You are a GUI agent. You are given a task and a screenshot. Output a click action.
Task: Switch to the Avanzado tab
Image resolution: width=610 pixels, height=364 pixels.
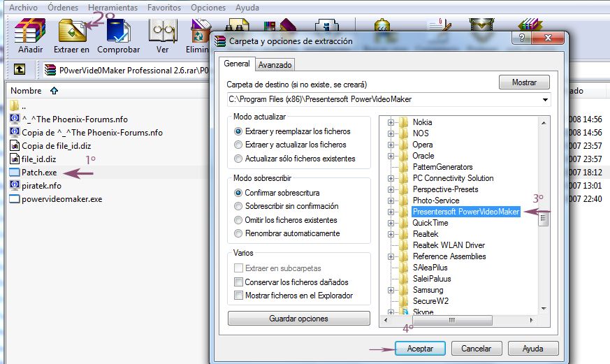(275, 65)
